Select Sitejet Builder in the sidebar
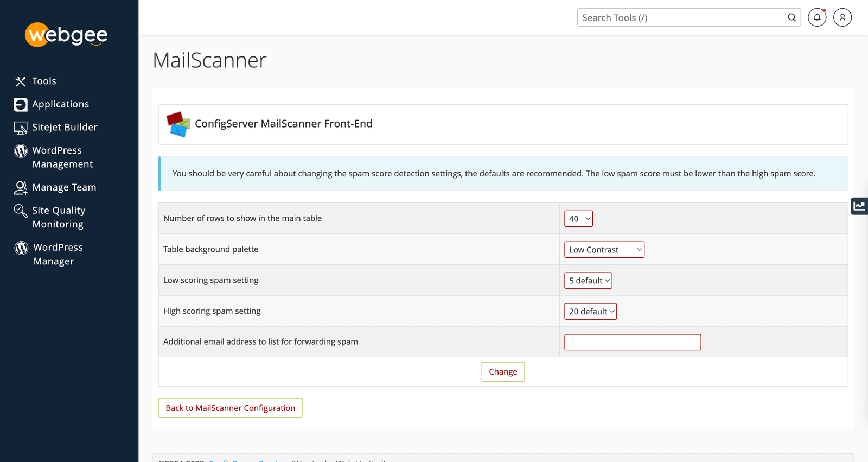Image resolution: width=868 pixels, height=462 pixels. pyautogui.click(x=65, y=128)
